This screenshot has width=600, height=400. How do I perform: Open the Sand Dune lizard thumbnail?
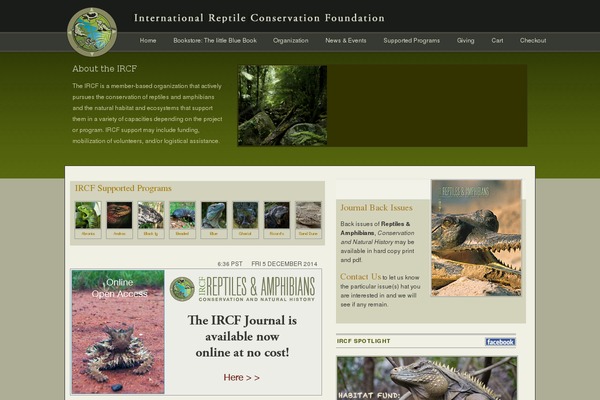click(x=308, y=215)
